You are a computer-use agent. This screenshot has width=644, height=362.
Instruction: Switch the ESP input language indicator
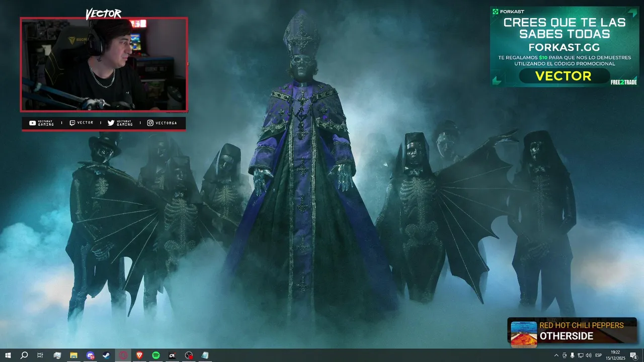pos(599,355)
